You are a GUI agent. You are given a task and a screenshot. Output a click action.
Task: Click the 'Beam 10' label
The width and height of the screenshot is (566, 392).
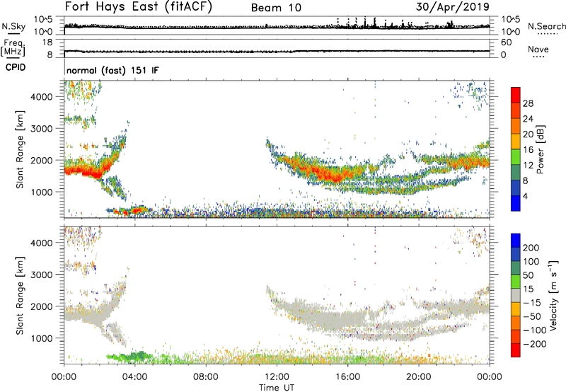(x=276, y=8)
